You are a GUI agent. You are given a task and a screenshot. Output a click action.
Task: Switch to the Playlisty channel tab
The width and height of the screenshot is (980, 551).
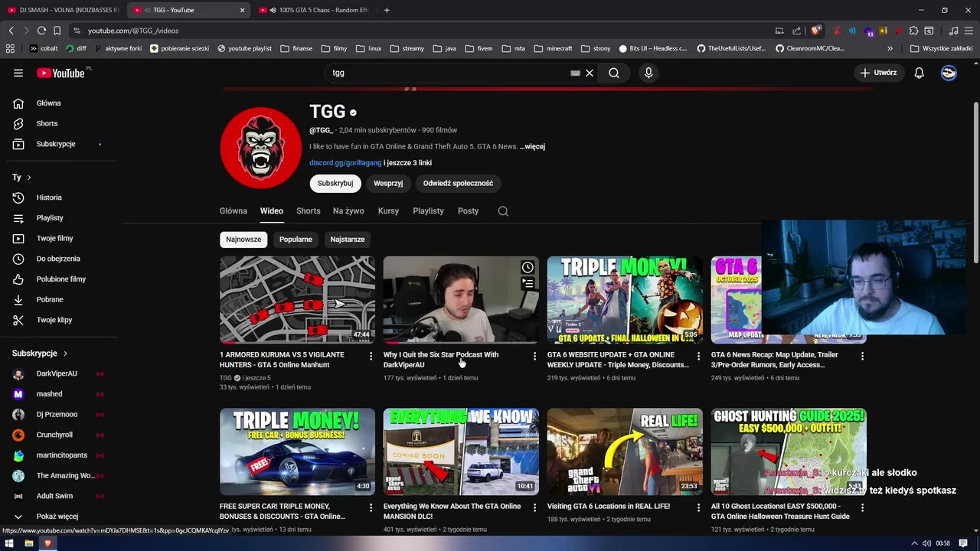(428, 211)
